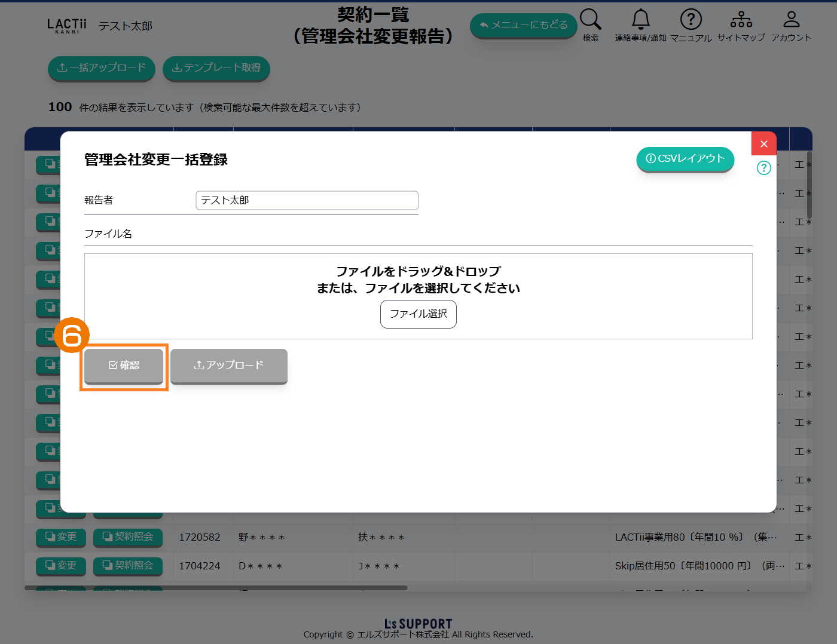Click the horizontal table scrollbar

coord(215,588)
